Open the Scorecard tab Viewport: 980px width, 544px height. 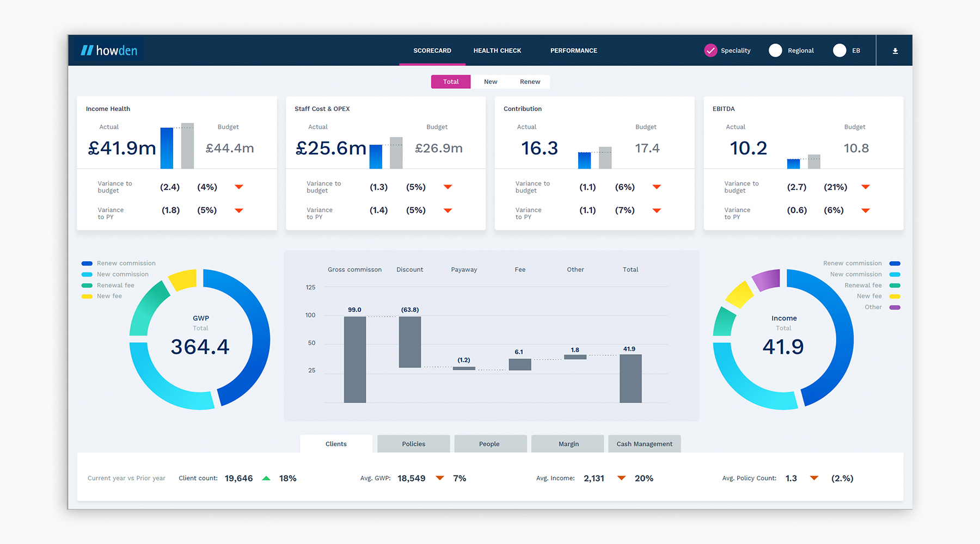click(432, 51)
